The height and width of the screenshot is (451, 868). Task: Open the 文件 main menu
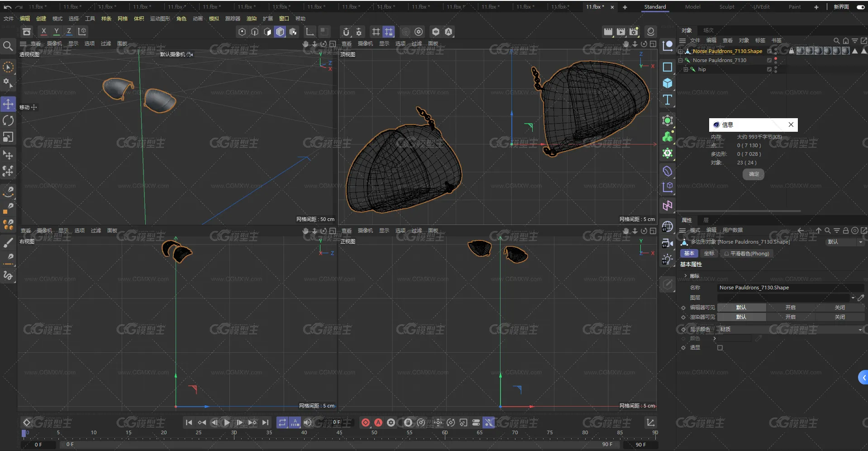point(9,19)
